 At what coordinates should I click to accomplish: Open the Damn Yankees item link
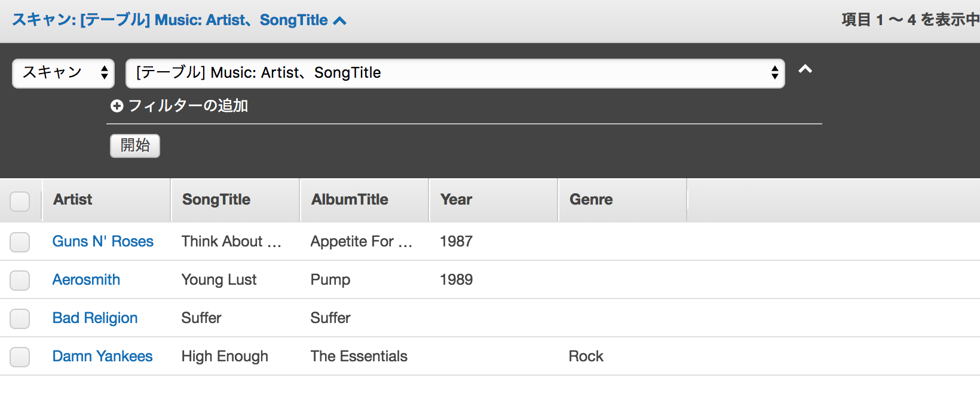[102, 356]
